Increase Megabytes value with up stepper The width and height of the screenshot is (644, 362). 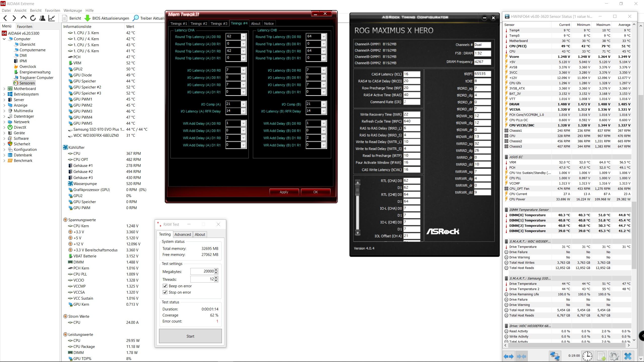pyautogui.click(x=216, y=270)
